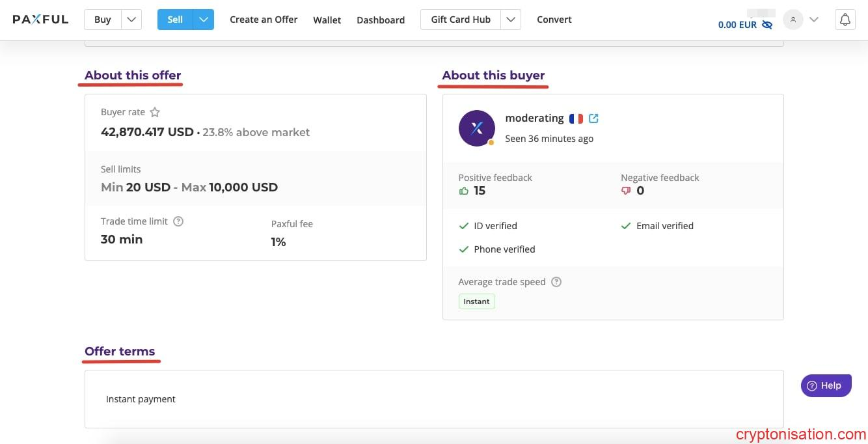Click the French flag icon

coord(576,118)
